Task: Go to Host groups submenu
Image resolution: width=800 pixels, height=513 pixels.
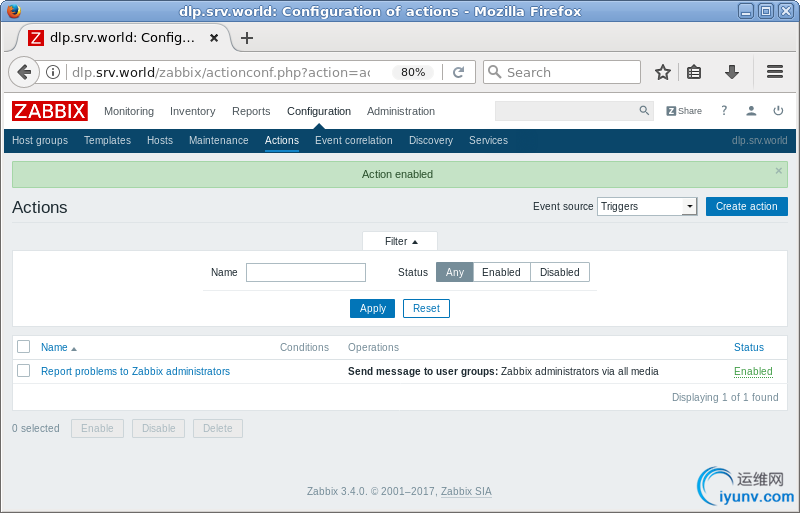Action: click(x=40, y=140)
